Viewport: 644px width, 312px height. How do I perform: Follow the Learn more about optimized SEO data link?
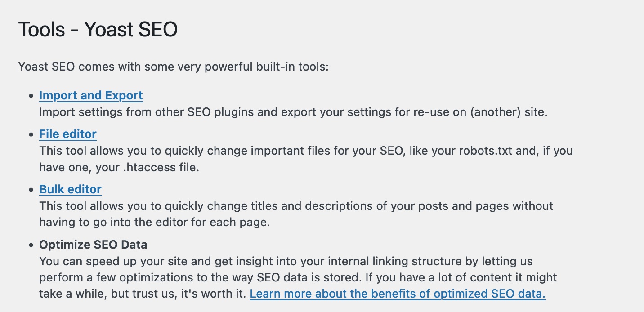coord(397,294)
